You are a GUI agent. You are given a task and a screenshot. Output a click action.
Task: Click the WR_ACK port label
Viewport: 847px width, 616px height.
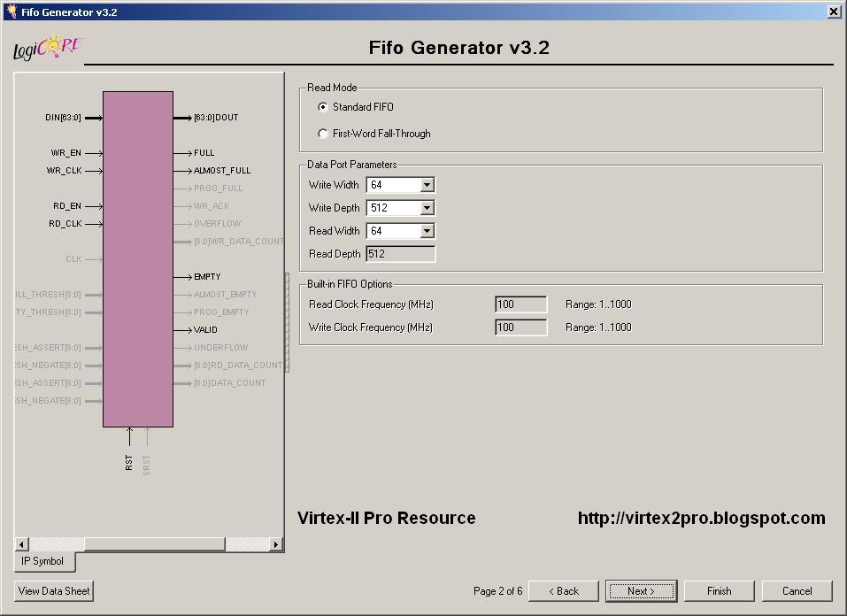212,206
